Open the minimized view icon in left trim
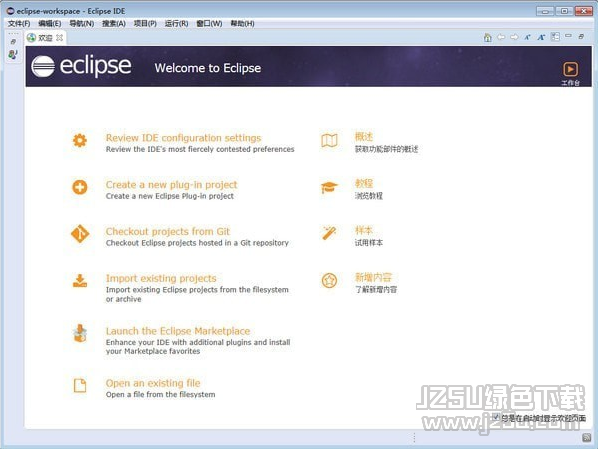The height and width of the screenshot is (449, 598). point(13,55)
